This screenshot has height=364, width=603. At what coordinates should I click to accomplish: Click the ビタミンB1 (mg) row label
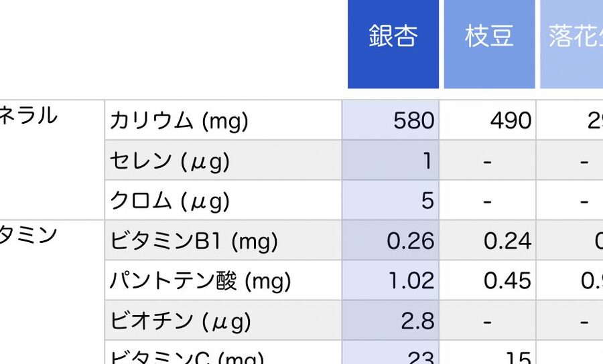194,241
